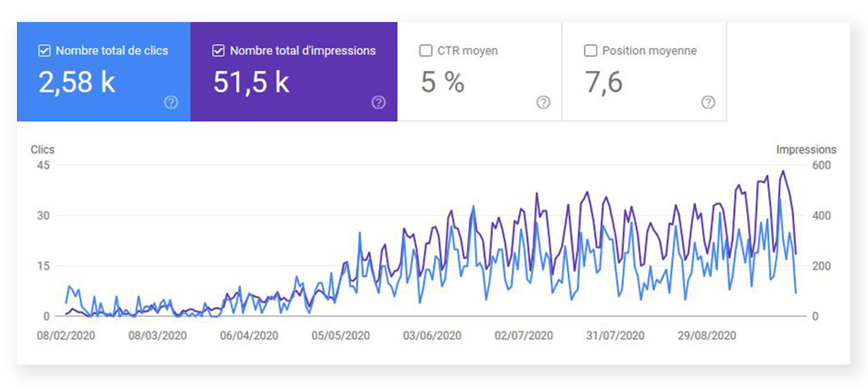Select the 7,6 average position value
Image resolution: width=868 pixels, height=389 pixels.
pos(604,82)
